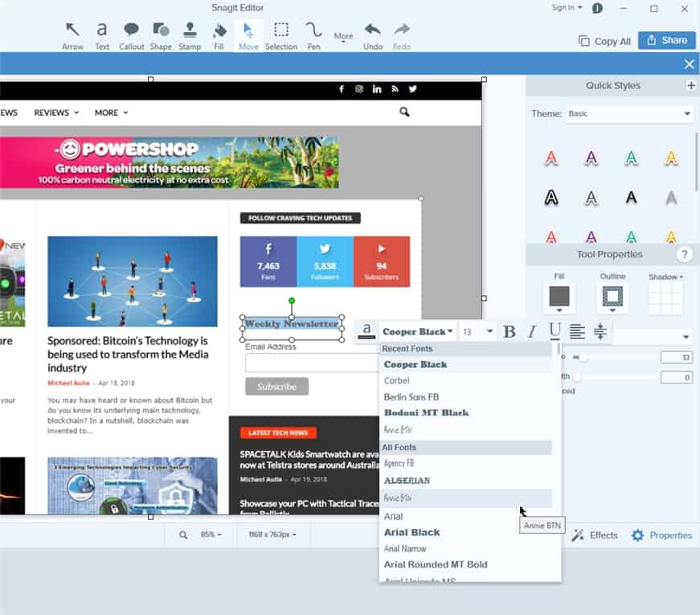The height and width of the screenshot is (615, 700).
Task: Click the zoom magnifier icon
Action: coord(183,535)
